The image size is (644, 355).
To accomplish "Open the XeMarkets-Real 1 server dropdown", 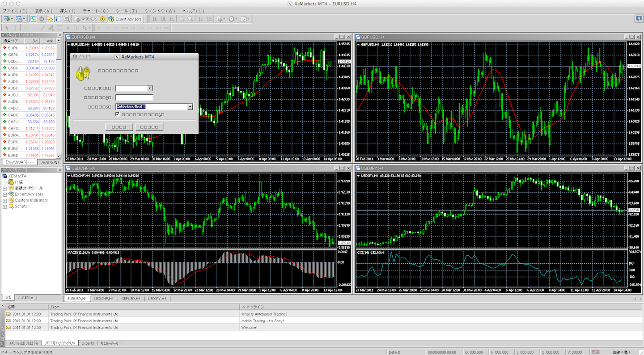I will 190,107.
